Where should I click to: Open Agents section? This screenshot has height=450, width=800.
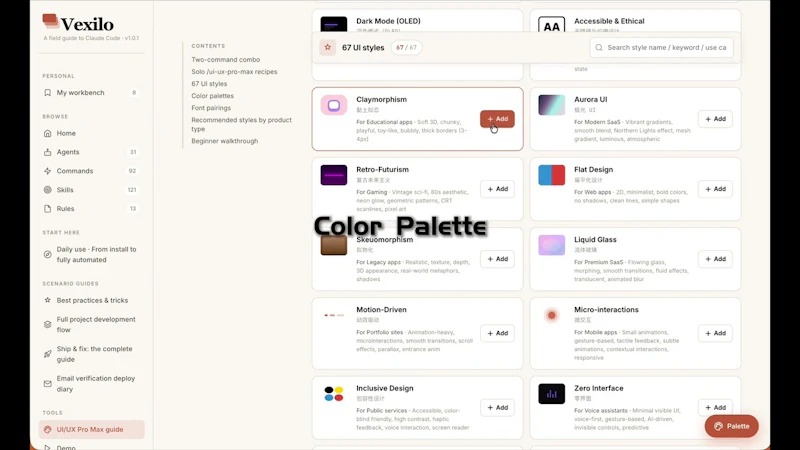click(x=91, y=152)
